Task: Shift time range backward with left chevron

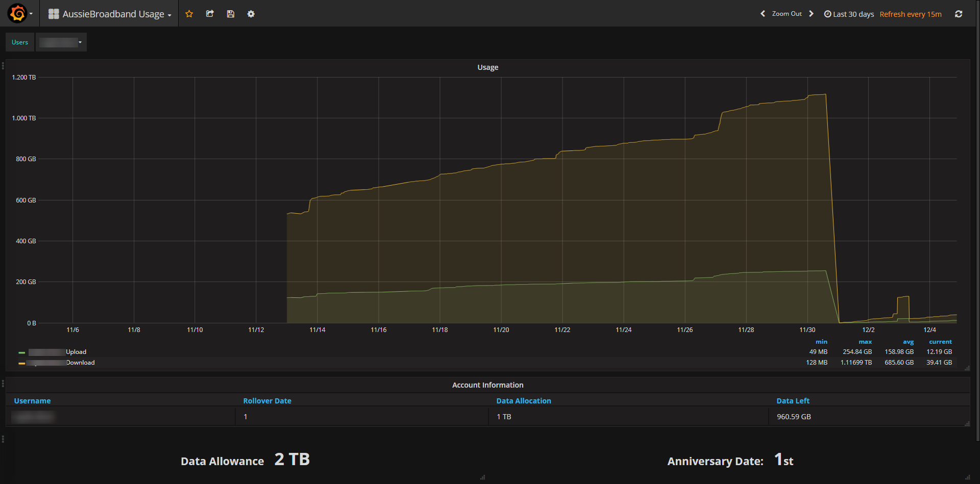Action: pos(763,14)
